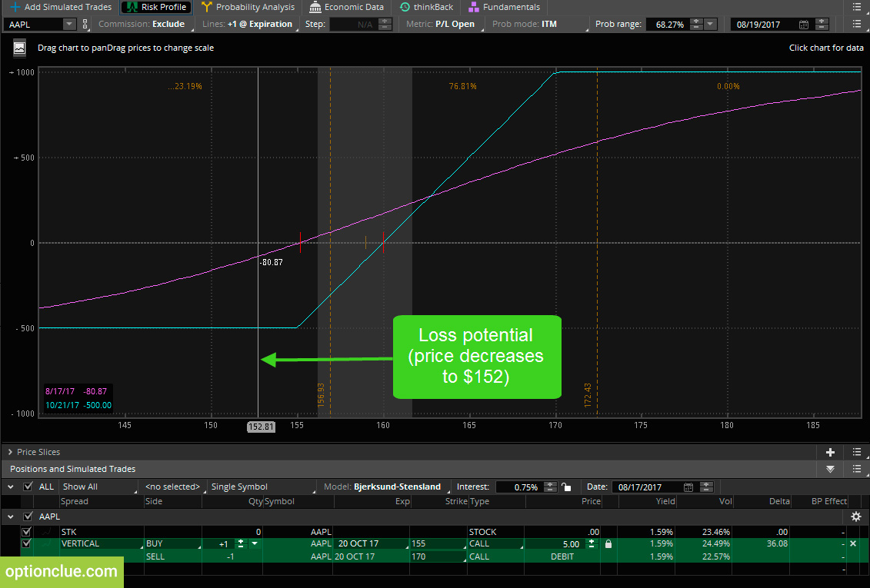This screenshot has width=870, height=588.
Task: Click the Prob range 68.27% field
Action: point(670,25)
